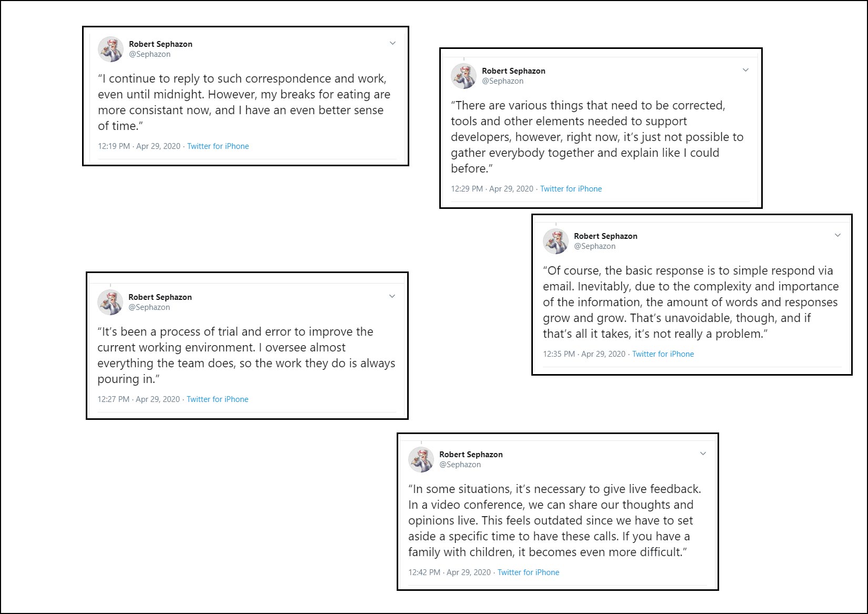The image size is (868, 614).
Task: Expand the chevron on the 12:27 PM tweet
Action: point(392,296)
